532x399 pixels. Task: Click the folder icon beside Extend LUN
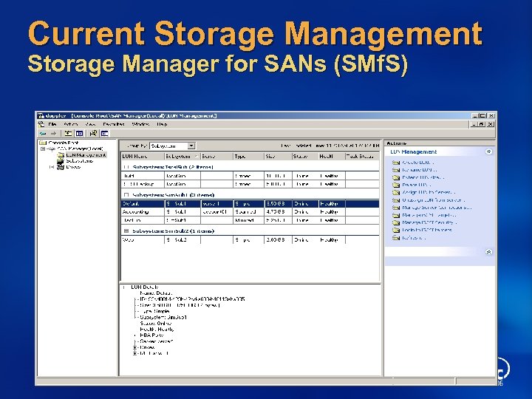pyautogui.click(x=396, y=177)
